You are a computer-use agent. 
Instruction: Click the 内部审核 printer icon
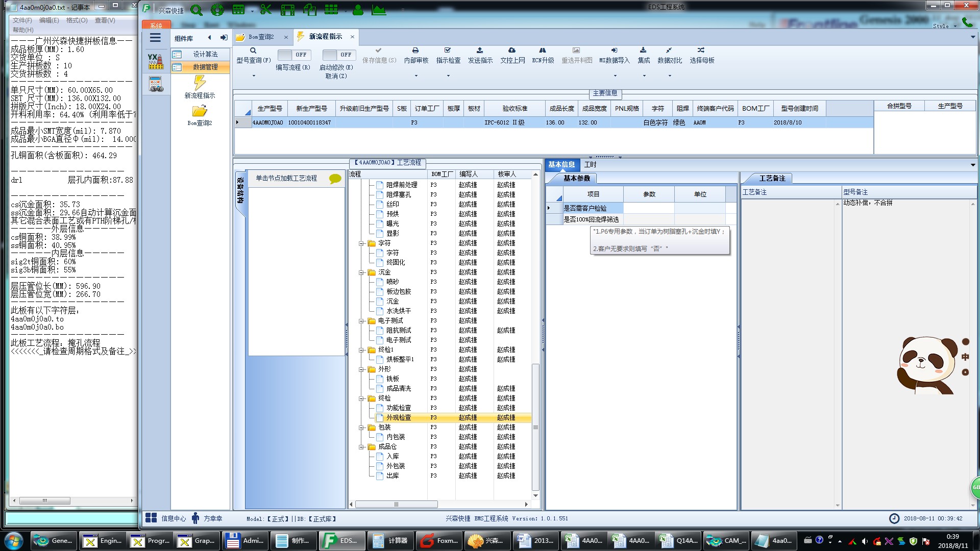pyautogui.click(x=415, y=51)
